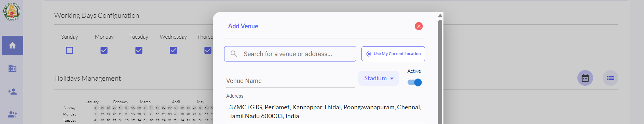The image size is (644, 124).
Task: Select the add person sidebar icon
Action: [x=13, y=92]
